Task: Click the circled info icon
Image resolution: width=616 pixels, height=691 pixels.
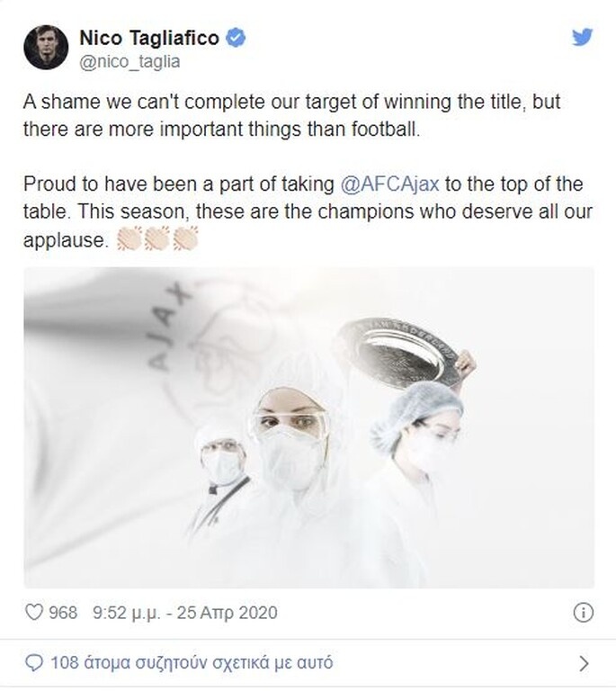Action: (583, 613)
